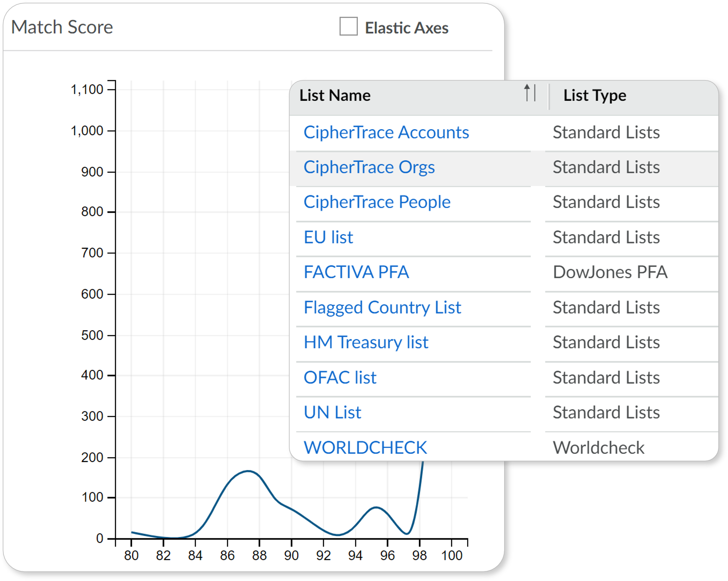Open the EU list link

(x=328, y=237)
